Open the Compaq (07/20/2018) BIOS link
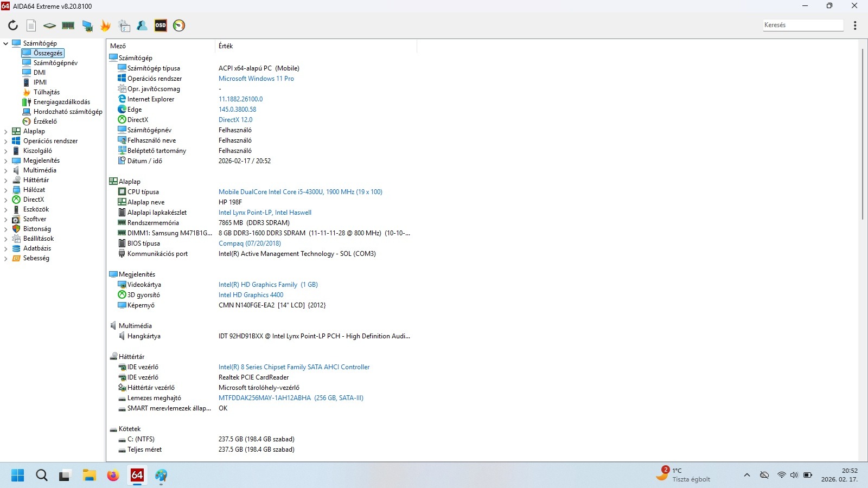The height and width of the screenshot is (488, 868). pos(250,243)
